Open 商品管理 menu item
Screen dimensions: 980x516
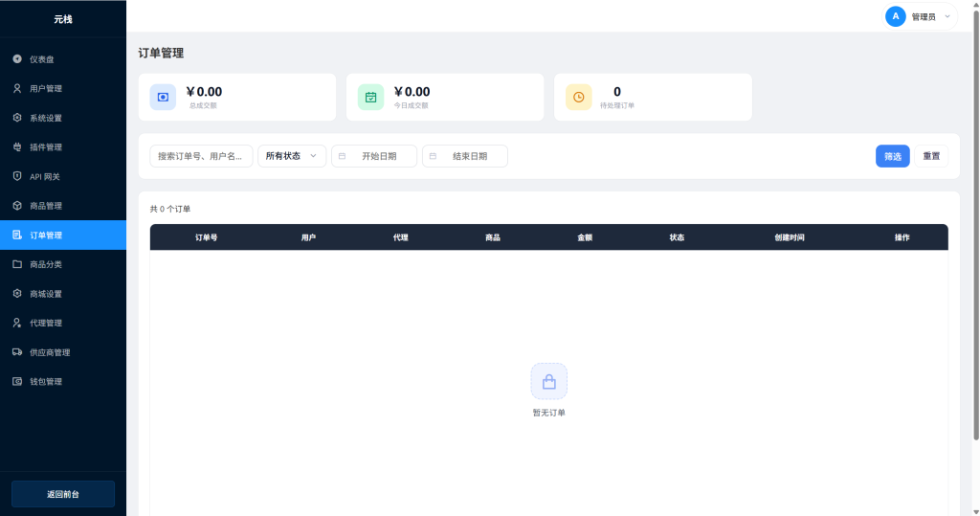coord(63,206)
